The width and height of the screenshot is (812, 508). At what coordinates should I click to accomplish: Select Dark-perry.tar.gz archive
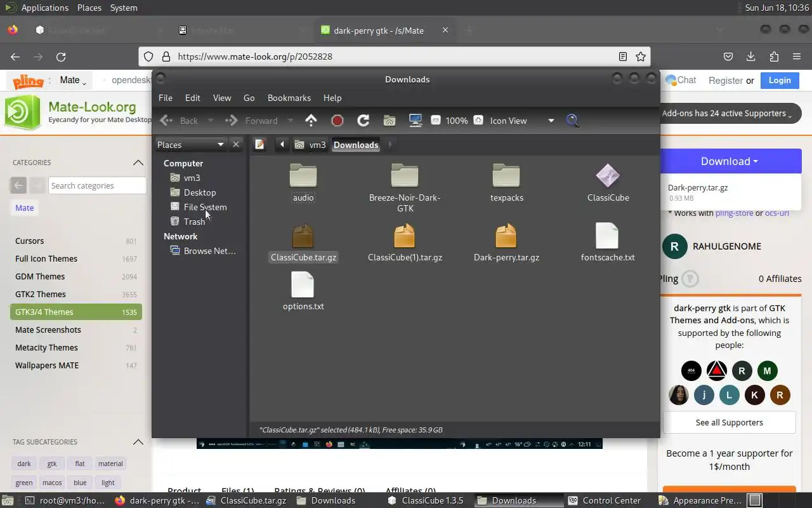pyautogui.click(x=506, y=243)
